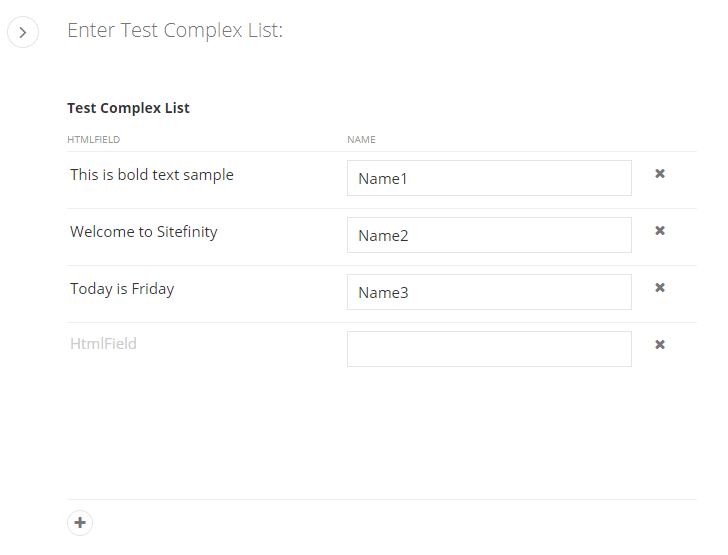
Task: Remove the Name3 row with its X icon
Action: 660,287
